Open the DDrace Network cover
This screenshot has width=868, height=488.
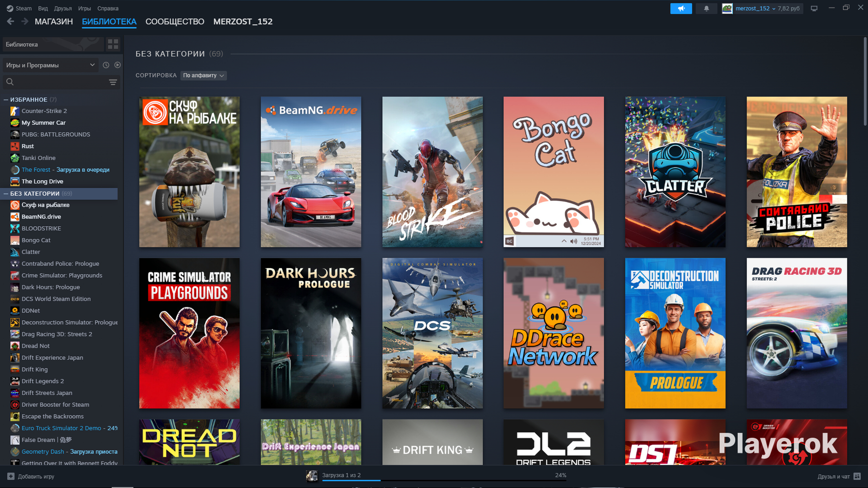[x=554, y=333]
